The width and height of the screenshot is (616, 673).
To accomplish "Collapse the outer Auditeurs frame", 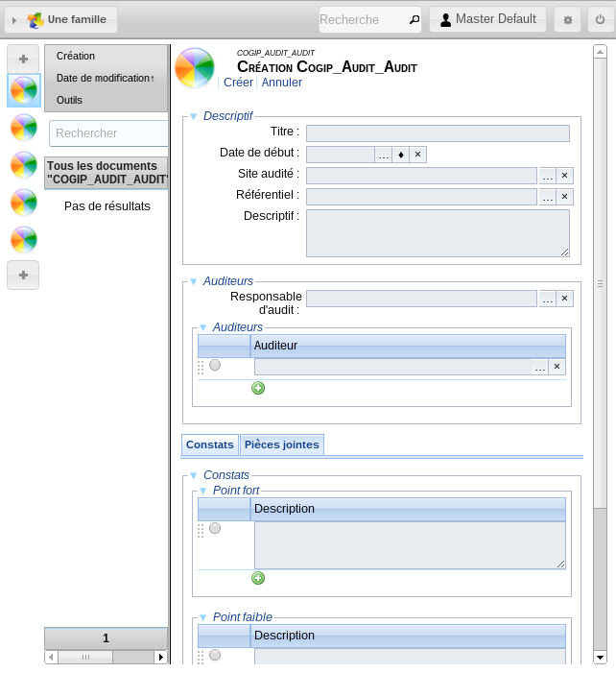I will point(194,281).
